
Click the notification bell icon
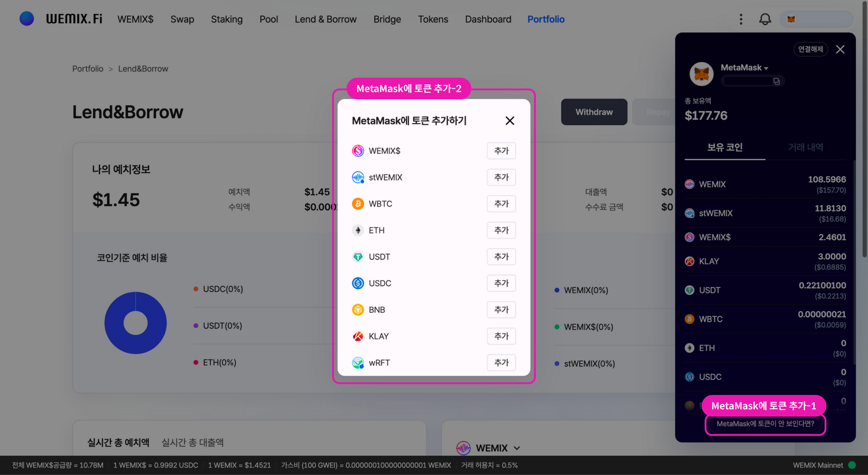click(765, 19)
